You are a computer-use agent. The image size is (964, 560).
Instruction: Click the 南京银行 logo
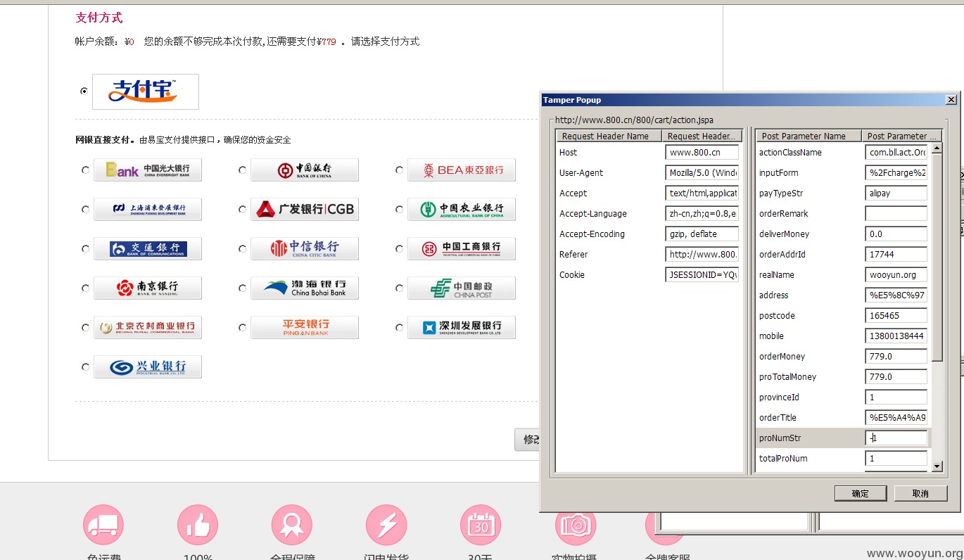click(x=148, y=288)
